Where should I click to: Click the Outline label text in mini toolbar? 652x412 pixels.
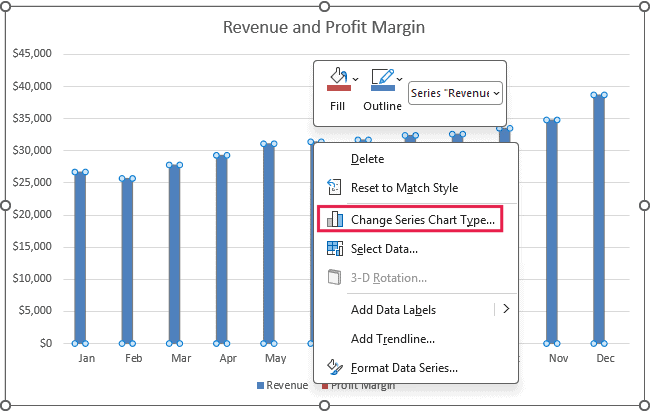383,106
